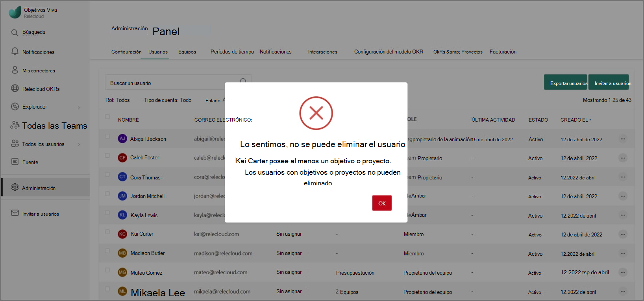
Task: Open Mikaela Lee user name link
Action: click(158, 292)
